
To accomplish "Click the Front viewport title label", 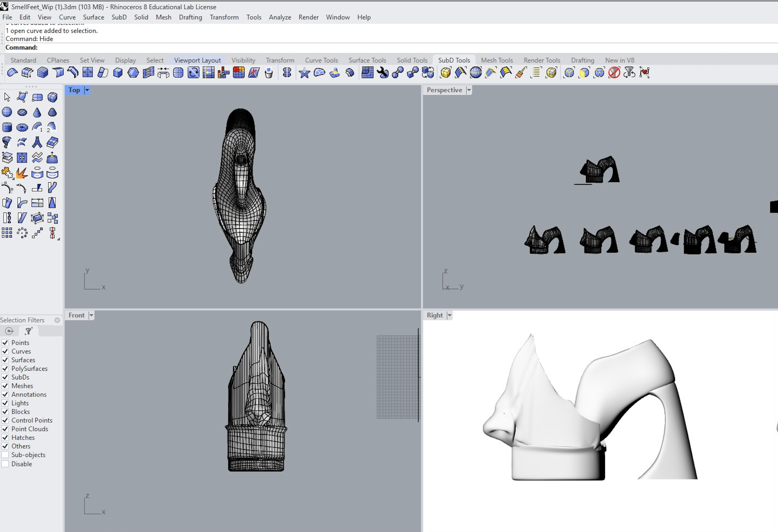I will pyautogui.click(x=77, y=315).
